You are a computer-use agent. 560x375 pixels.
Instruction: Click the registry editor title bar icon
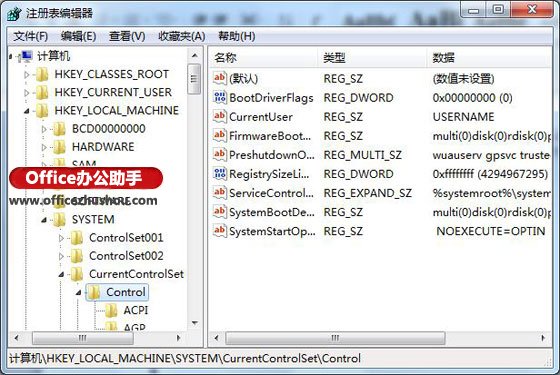(14, 14)
